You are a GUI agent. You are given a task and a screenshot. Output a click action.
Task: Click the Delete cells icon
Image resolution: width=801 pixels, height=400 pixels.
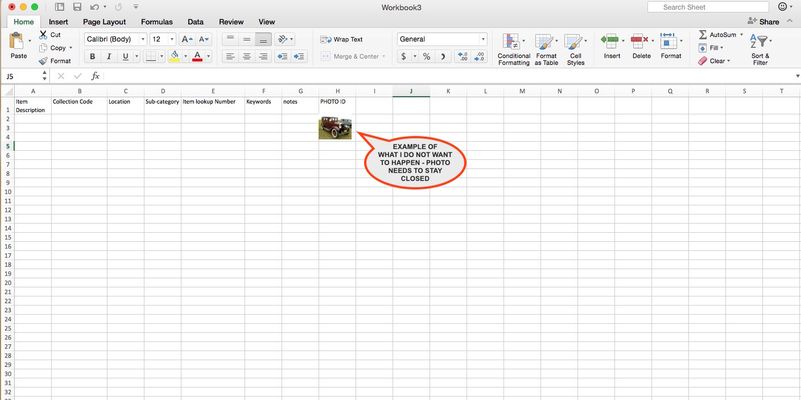click(x=639, y=40)
